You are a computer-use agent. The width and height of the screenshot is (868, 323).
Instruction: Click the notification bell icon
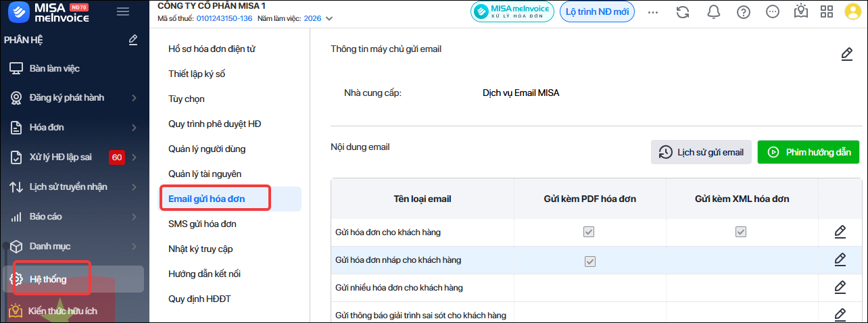click(x=713, y=11)
